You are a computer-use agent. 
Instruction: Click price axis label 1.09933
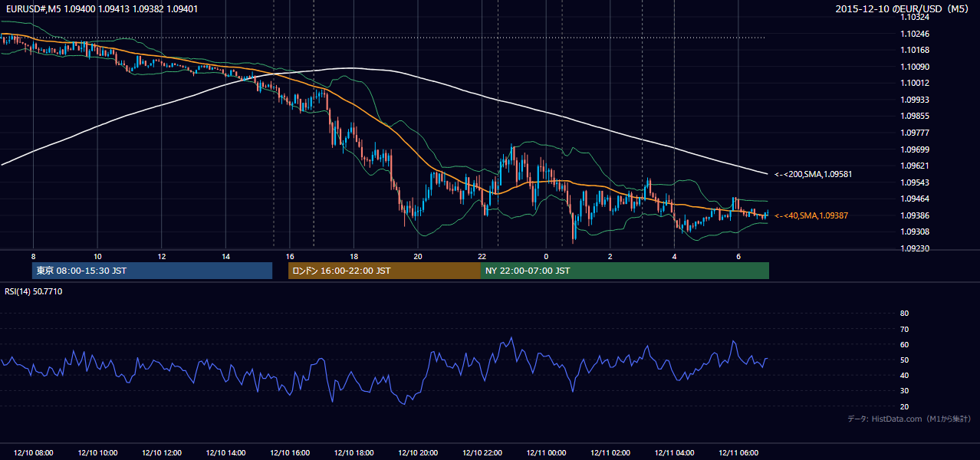(913, 100)
